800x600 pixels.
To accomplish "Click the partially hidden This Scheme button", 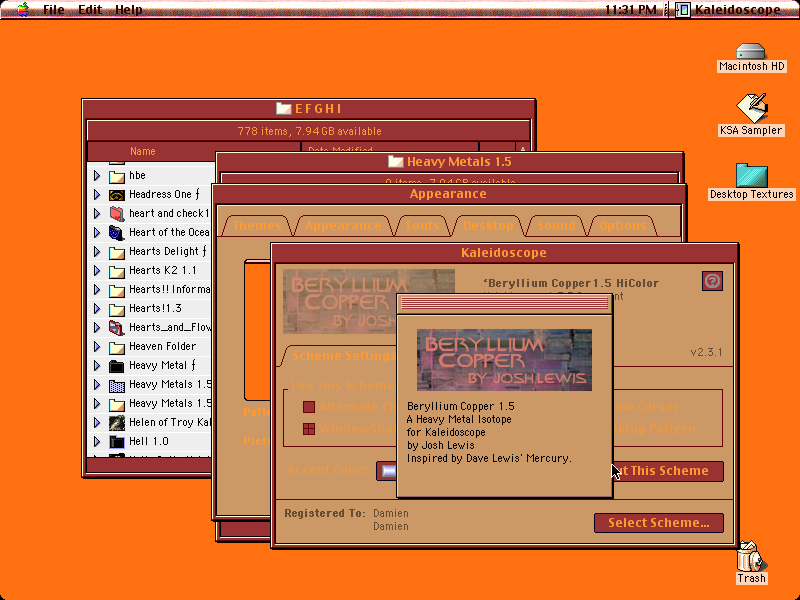I will coord(668,471).
